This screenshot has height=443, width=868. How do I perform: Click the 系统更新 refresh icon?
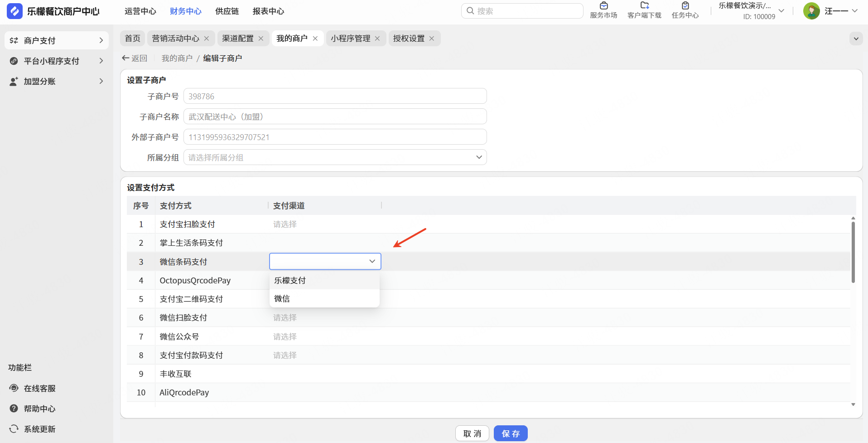[14, 429]
